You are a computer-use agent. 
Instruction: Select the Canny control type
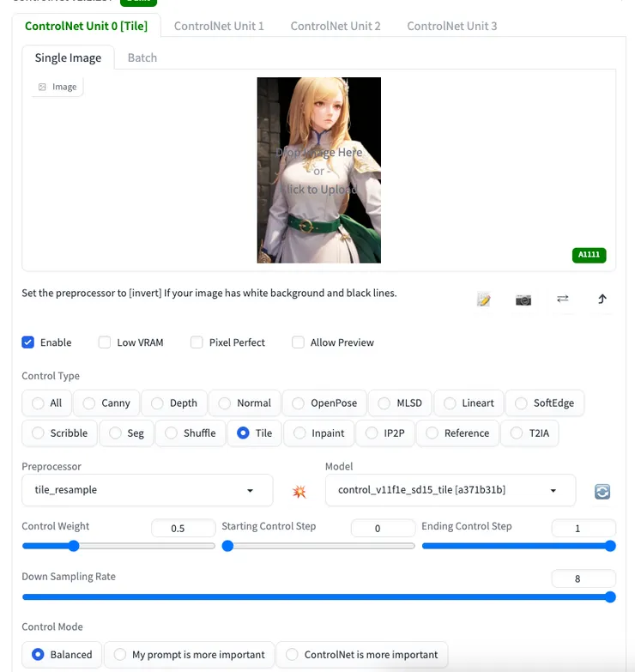106,403
